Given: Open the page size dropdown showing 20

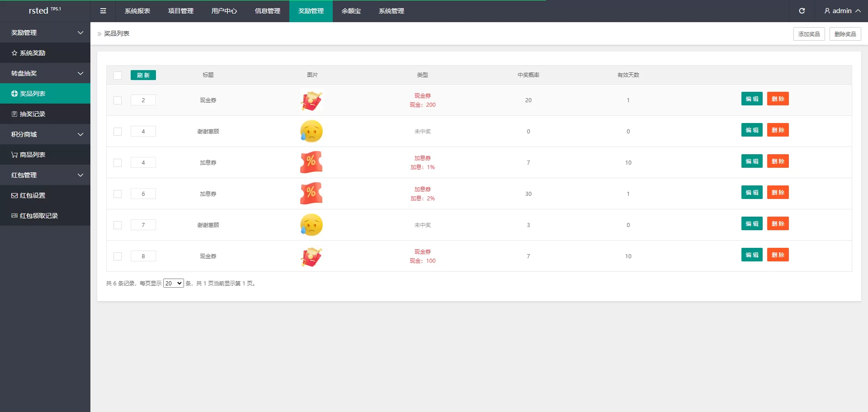Looking at the screenshot, I should [x=173, y=284].
